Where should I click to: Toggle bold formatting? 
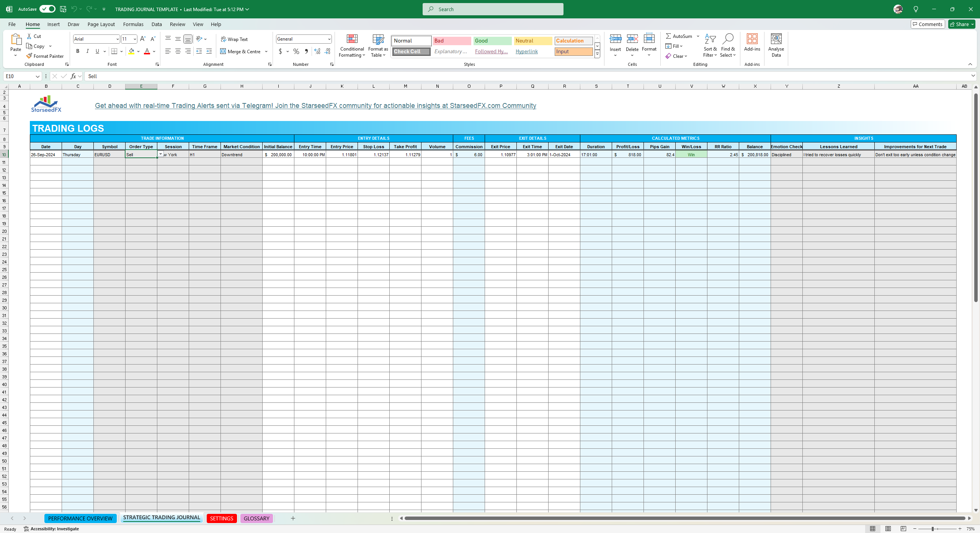click(x=78, y=51)
